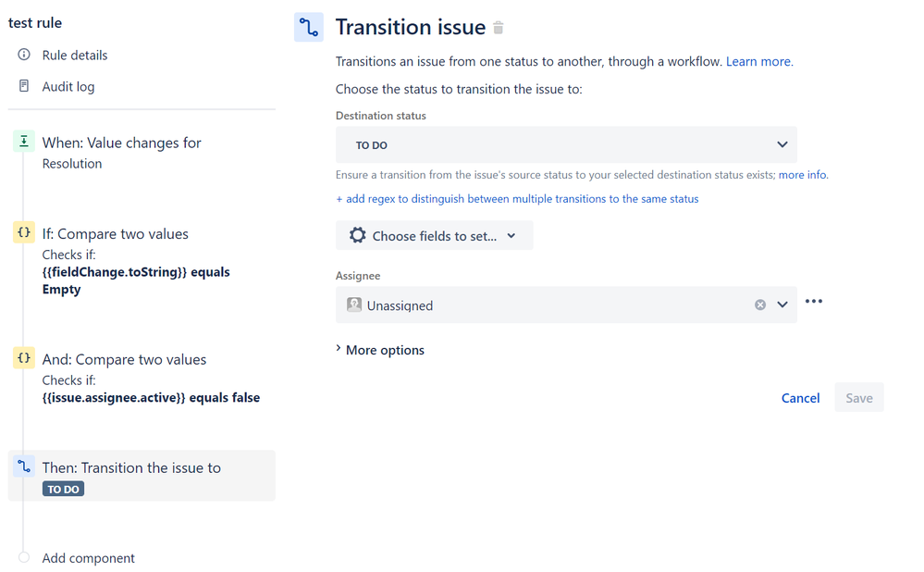
Task: Select the green Value changes trigger icon
Action: point(23,142)
